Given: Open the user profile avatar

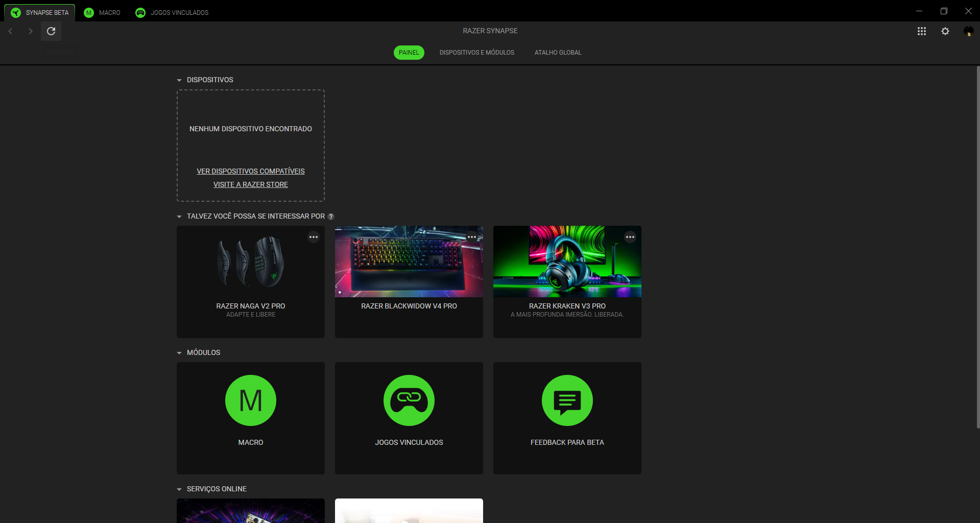Looking at the screenshot, I should pyautogui.click(x=968, y=31).
